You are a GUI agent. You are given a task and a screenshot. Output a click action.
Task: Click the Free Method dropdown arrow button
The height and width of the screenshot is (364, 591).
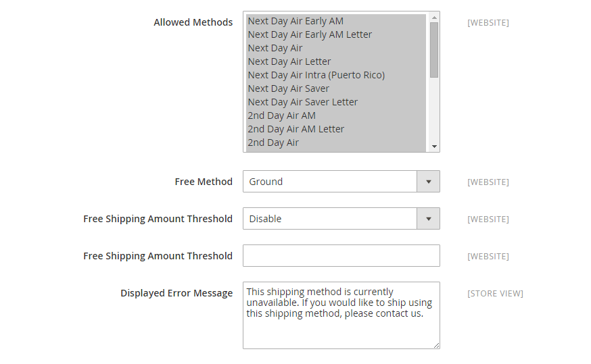[428, 182]
